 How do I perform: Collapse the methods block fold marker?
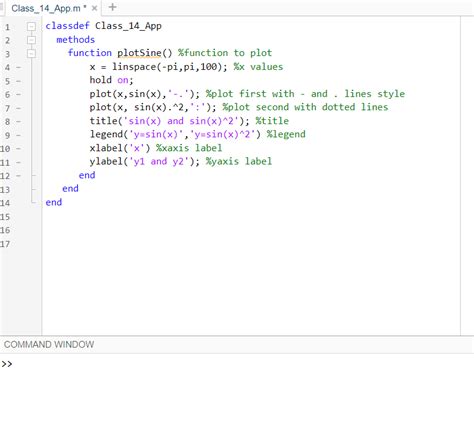pyautogui.click(x=31, y=40)
